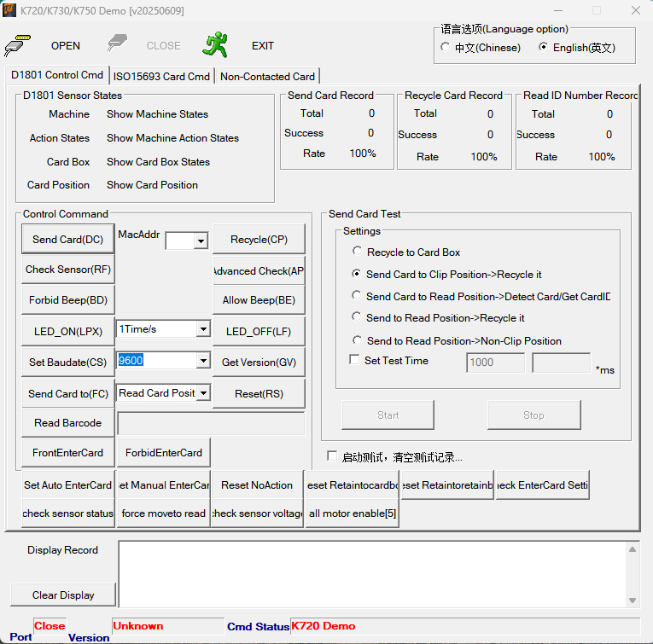Screen dimensions: 653x644
Task: Click the Clear Display button
Action: 63,595
